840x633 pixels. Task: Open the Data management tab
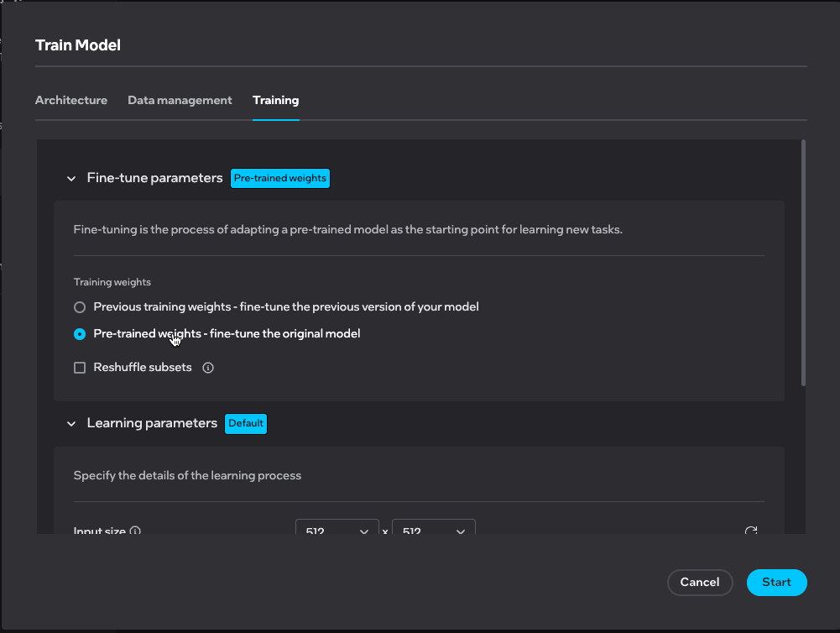click(x=180, y=100)
